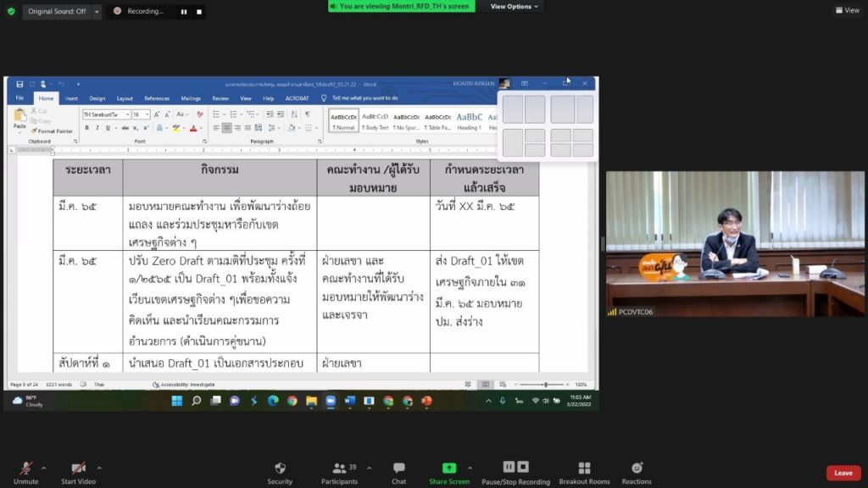Click the Clear All Formatting icon
The height and width of the screenshot is (488, 868).
coord(199,114)
